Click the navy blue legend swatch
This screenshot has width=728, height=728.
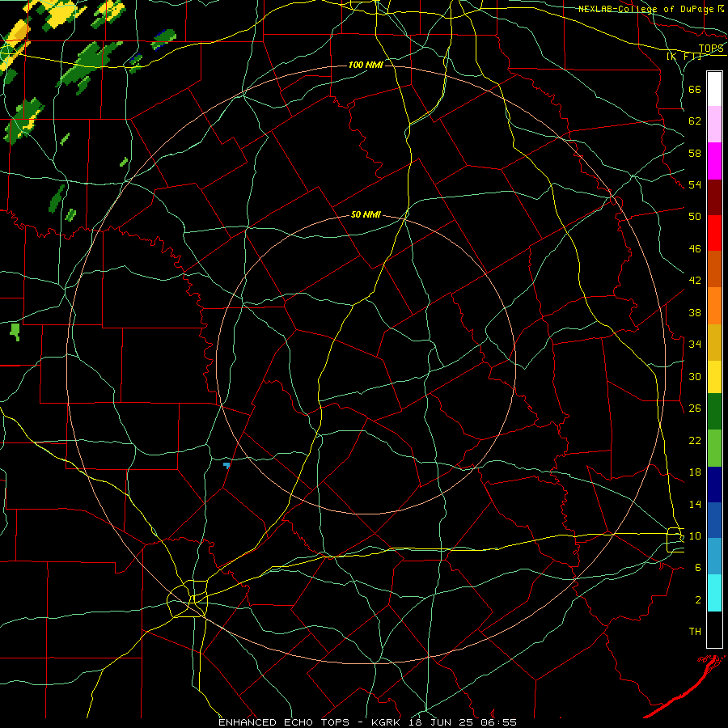click(x=714, y=485)
